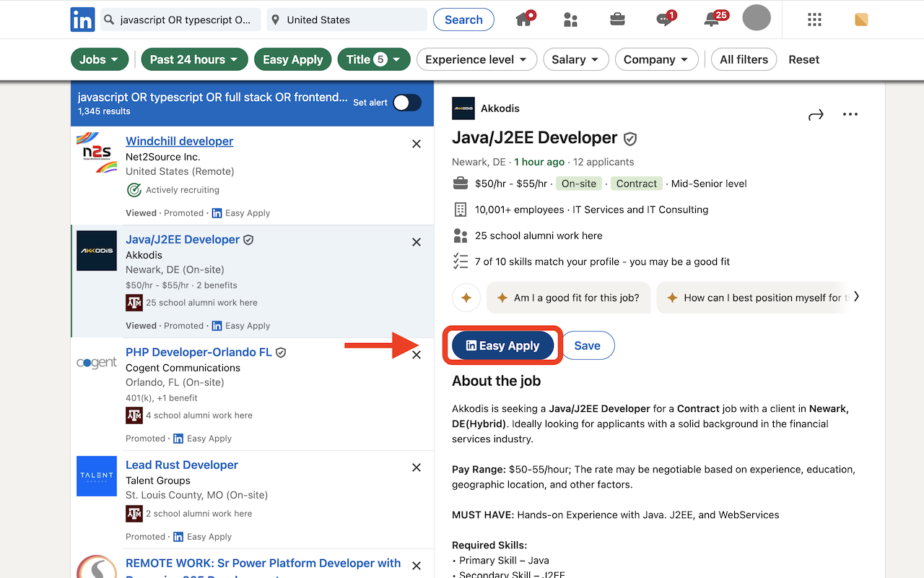This screenshot has height=578, width=924.
Task: Click the verified badge beside Java/J2EE Developer
Action: pos(630,138)
